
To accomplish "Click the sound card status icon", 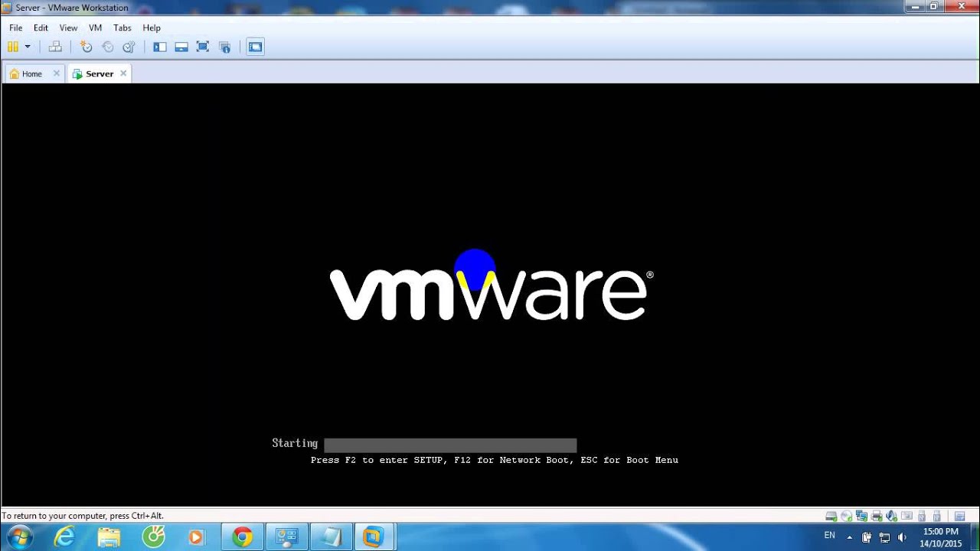I will [x=891, y=516].
